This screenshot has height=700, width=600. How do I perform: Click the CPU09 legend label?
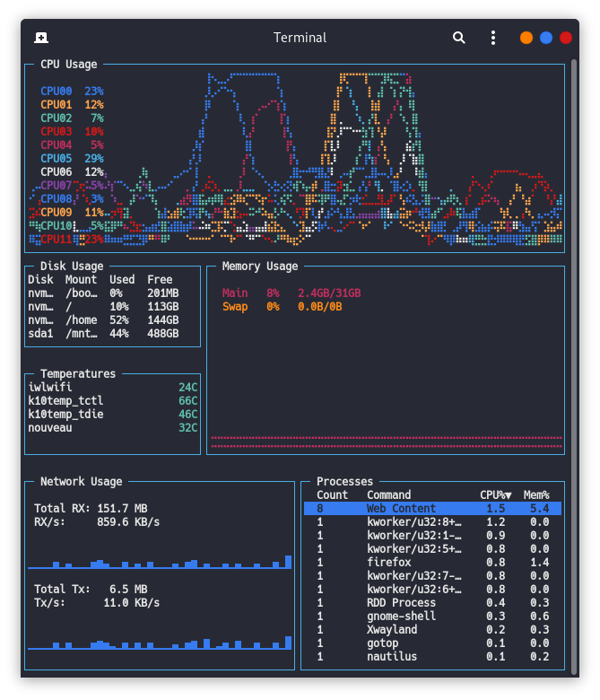(57, 213)
